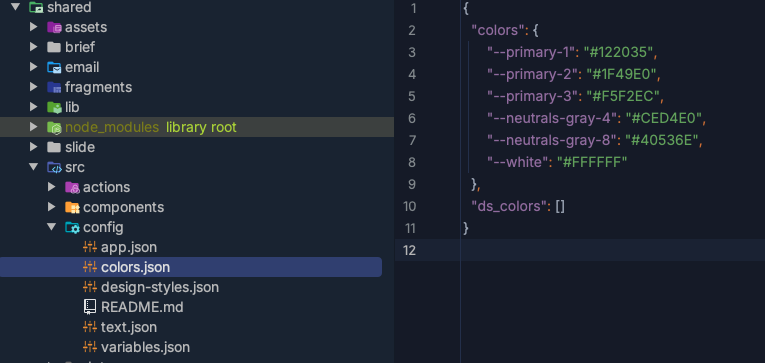Screen dimensions: 765x363
Task: Click the email folder icon
Action: 54,67
